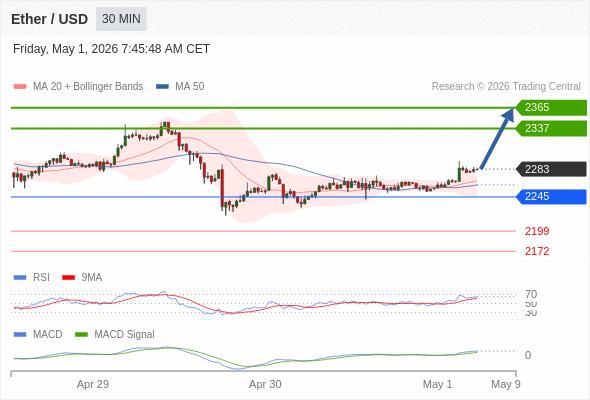Click the pink MA 20 legend swatch
Image resolution: width=590 pixels, height=400 pixels.
20,87
